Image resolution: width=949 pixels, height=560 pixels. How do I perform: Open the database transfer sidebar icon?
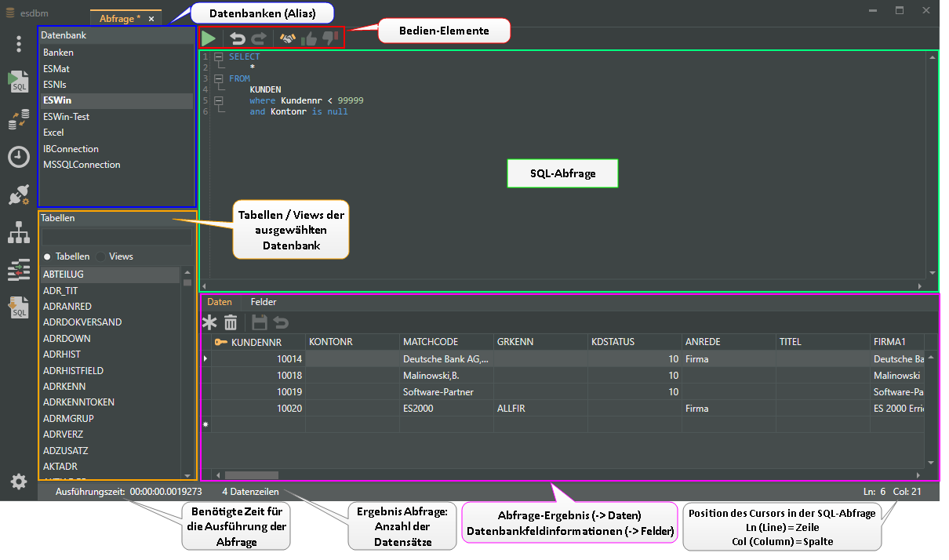click(x=18, y=120)
